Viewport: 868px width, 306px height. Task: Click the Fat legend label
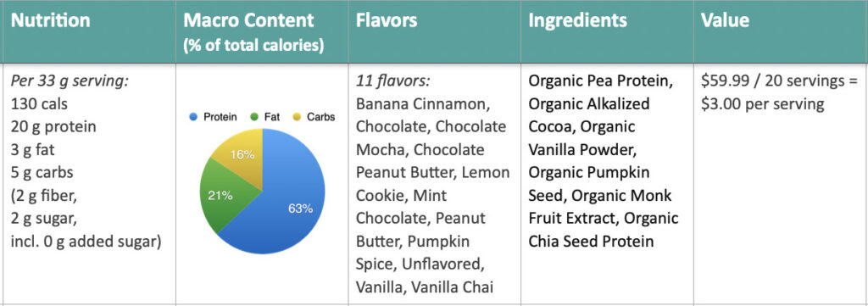(272, 117)
